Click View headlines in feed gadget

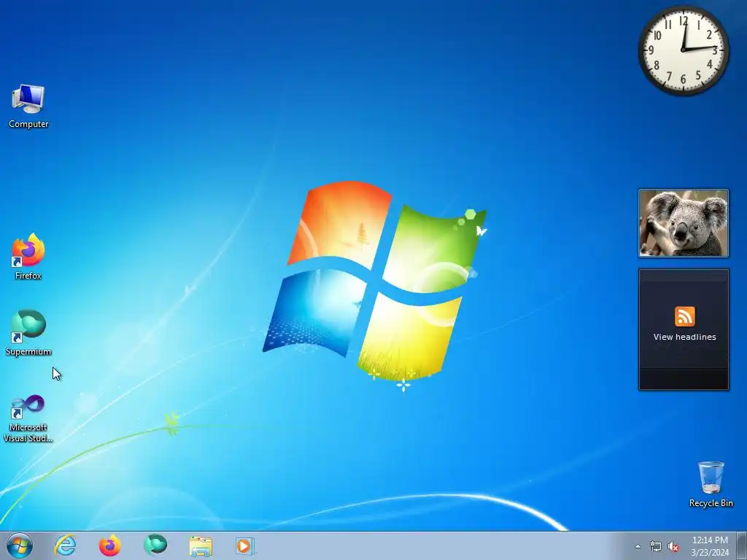coord(684,337)
